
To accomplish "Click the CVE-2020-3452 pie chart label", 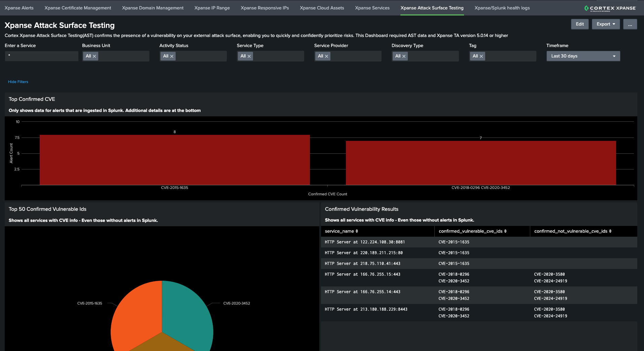I will (x=237, y=303).
